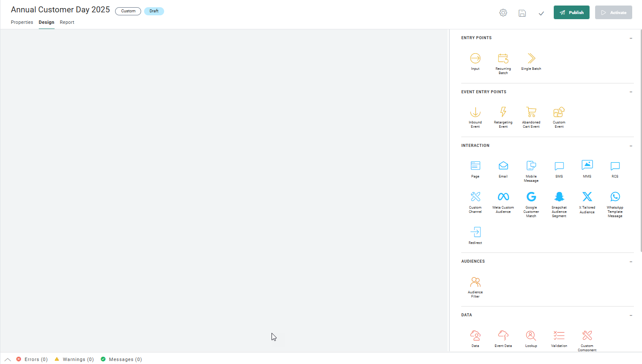Select the Lookup data icon
This screenshot has height=364, width=642.
[531, 336]
